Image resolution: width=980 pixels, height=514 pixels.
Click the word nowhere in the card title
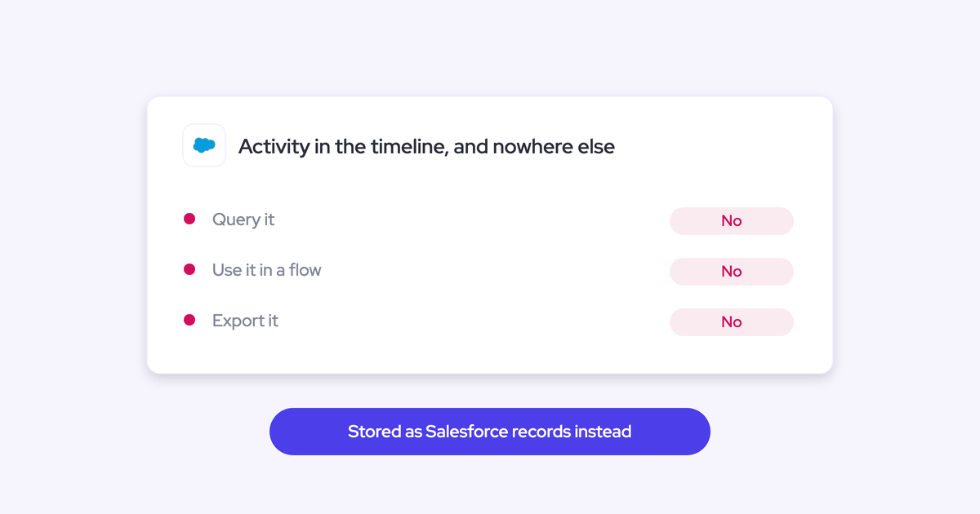tap(525, 147)
